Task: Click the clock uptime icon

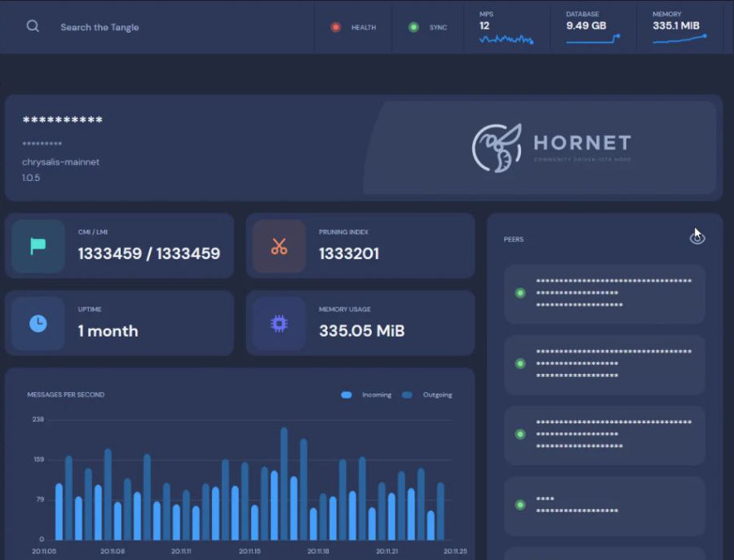Action: pos(38,324)
